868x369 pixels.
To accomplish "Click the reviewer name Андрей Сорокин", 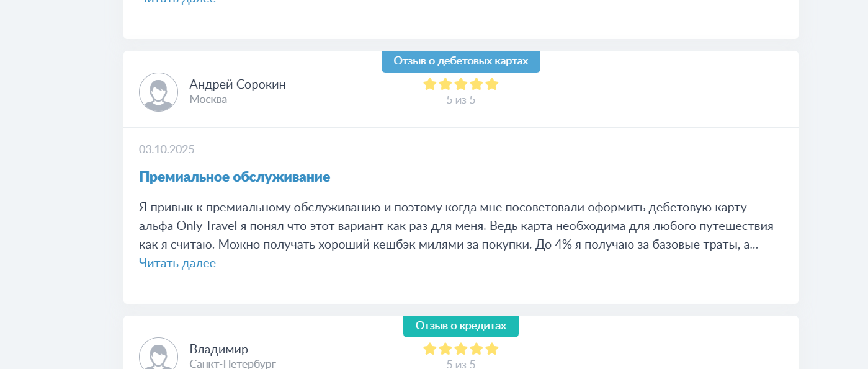I will pyautogui.click(x=238, y=84).
